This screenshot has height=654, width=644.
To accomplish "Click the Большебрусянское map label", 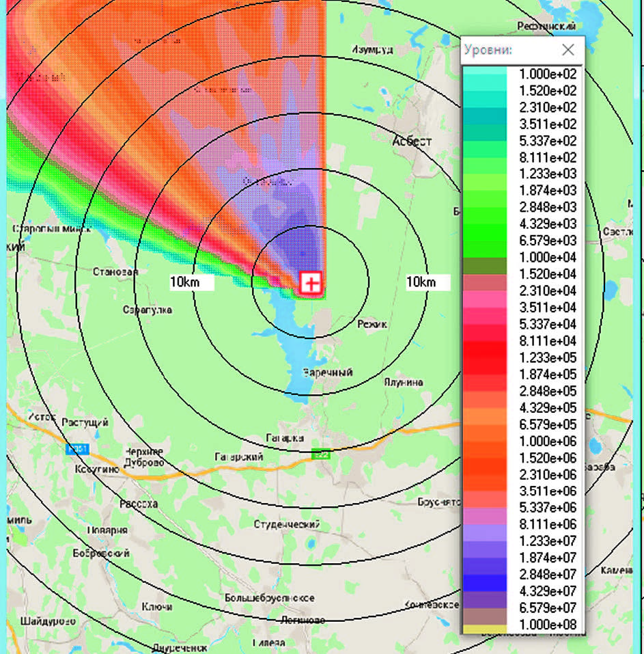I will click(x=270, y=598).
